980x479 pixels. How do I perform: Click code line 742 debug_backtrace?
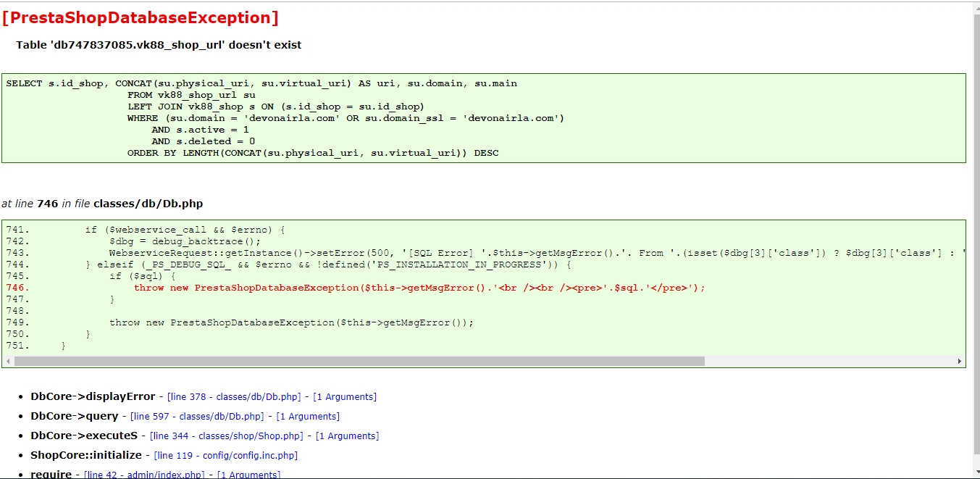point(185,241)
